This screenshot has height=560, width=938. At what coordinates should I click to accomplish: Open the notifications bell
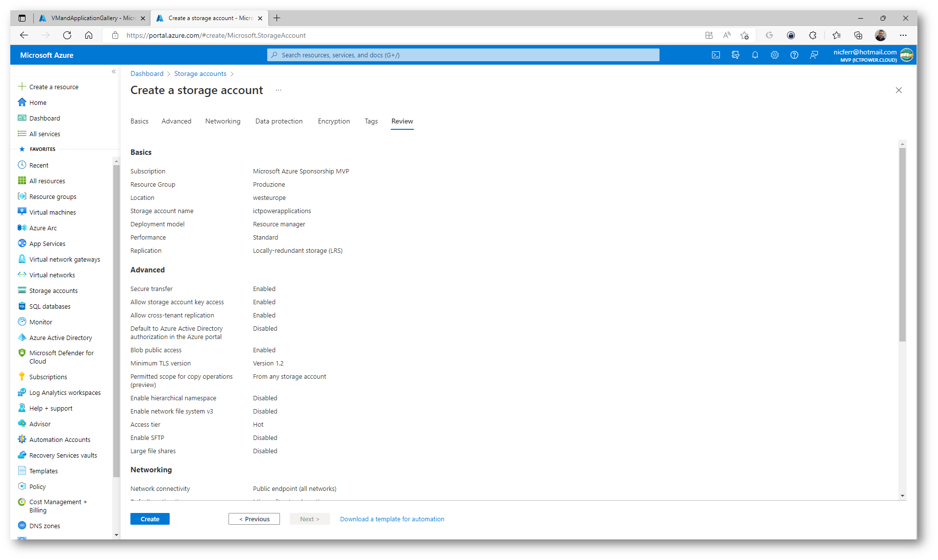pos(755,55)
